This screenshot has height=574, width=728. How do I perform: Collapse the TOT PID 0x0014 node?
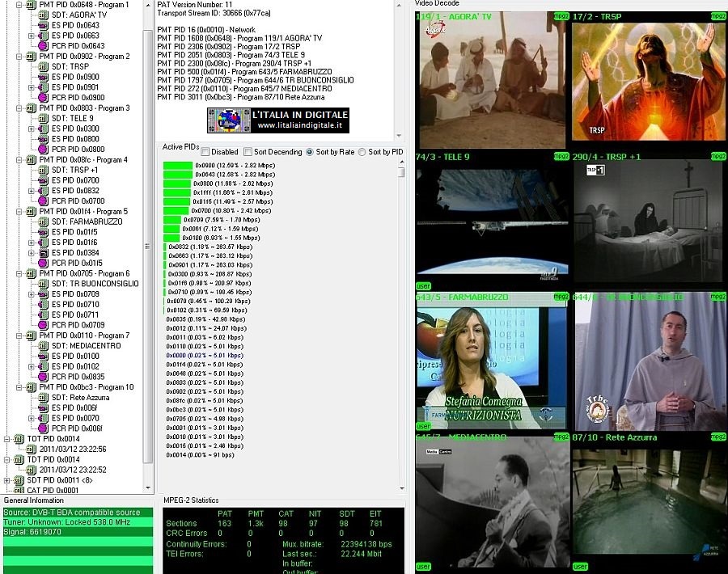tap(7, 439)
